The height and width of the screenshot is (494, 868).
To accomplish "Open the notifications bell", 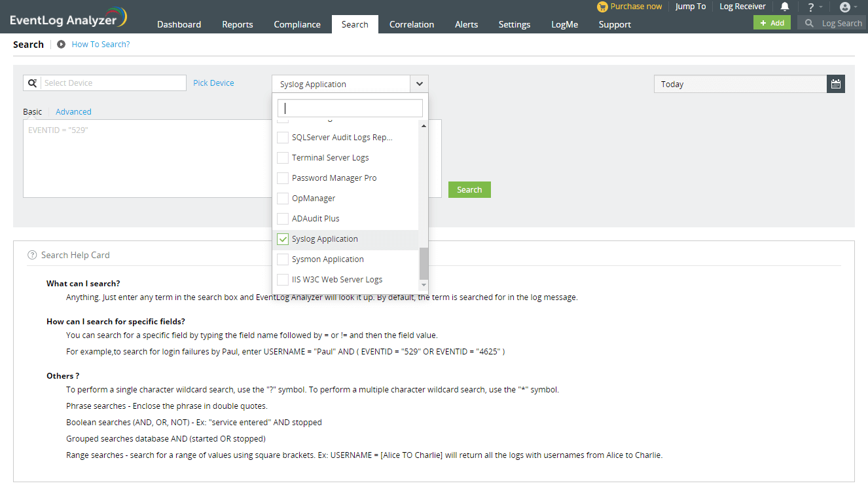I will click(785, 7).
